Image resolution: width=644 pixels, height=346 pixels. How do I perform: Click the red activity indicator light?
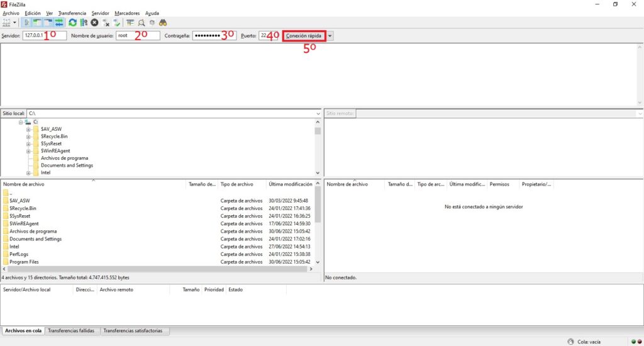tap(640, 342)
